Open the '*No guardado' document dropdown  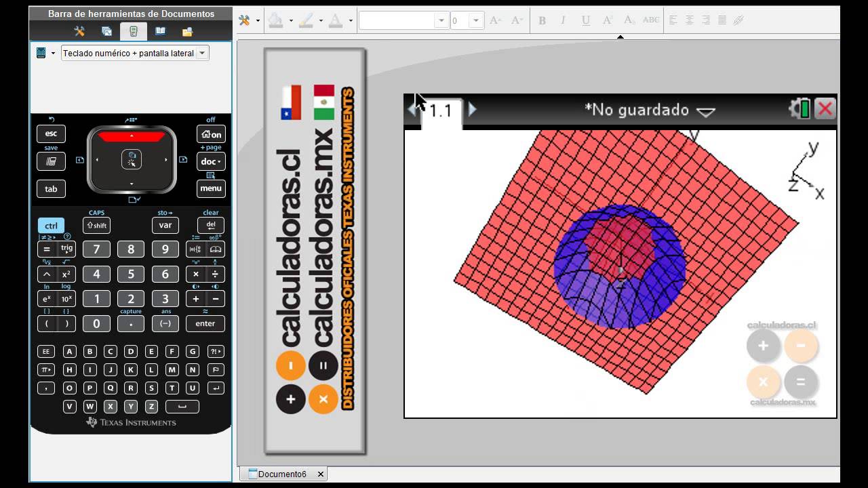[650, 110]
